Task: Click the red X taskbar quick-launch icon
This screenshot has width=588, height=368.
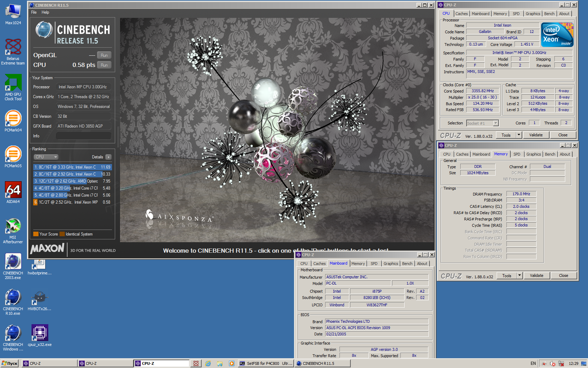Action: [196, 363]
